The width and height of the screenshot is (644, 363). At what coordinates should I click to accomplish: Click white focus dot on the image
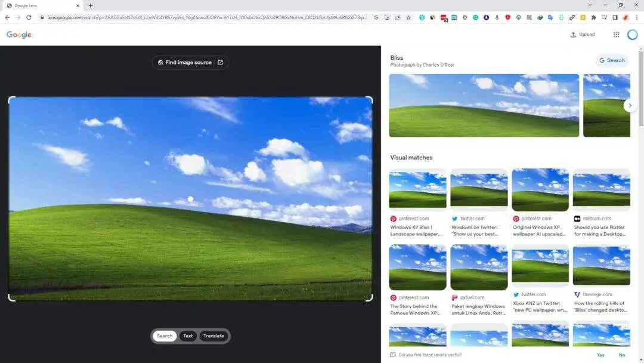click(191, 199)
